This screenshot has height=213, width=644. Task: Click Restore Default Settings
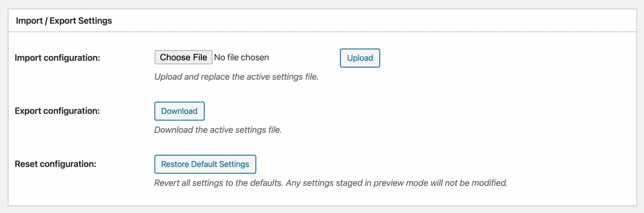[x=205, y=164]
